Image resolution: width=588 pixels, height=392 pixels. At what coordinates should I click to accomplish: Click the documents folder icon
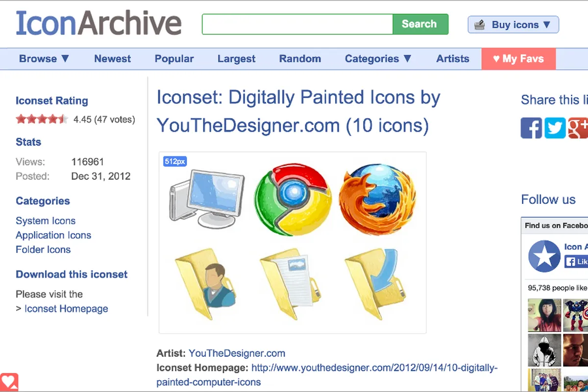[291, 284]
